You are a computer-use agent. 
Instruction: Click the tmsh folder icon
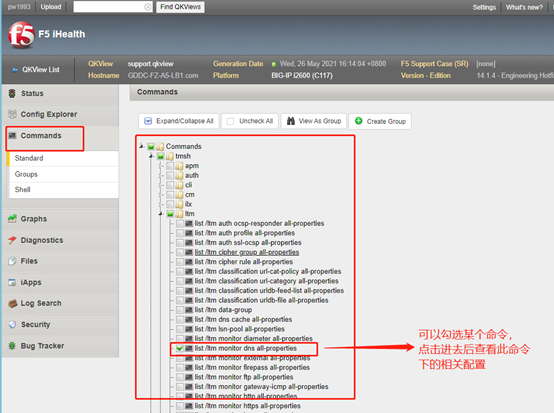tap(170, 156)
